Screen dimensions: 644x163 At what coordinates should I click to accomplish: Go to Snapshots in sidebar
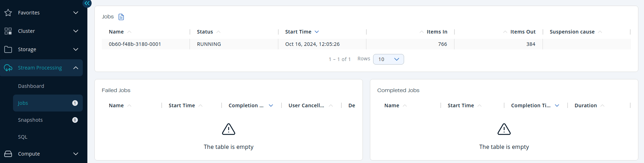point(30,120)
